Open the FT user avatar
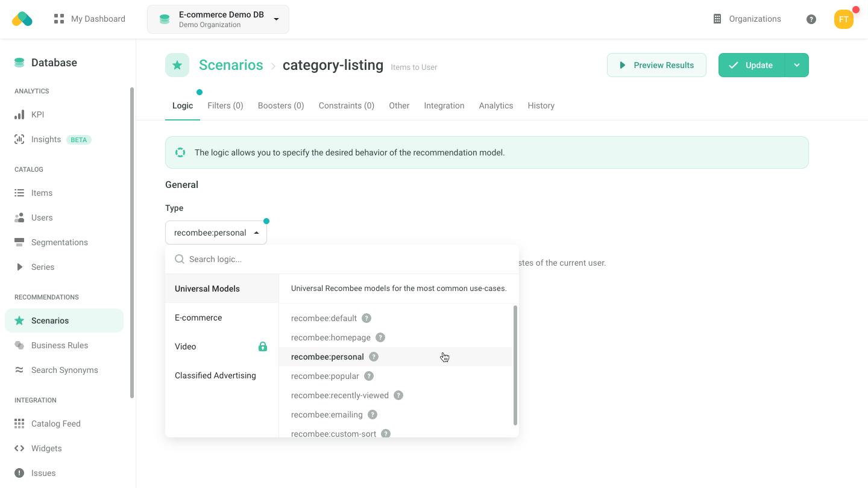The height and width of the screenshot is (488, 868). click(x=844, y=19)
